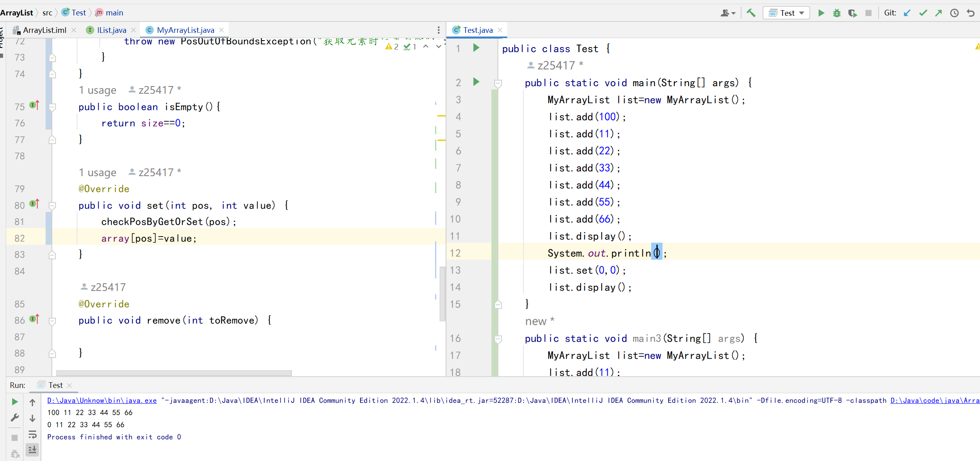Run main method via gutter arrow line 2
Viewport: 980px width, 461px height.
pyautogui.click(x=476, y=82)
